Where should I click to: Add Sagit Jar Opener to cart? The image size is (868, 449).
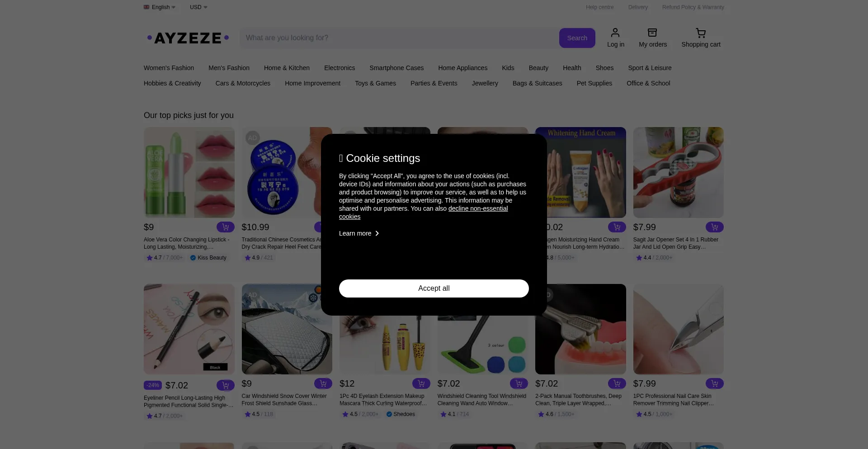[x=714, y=227]
